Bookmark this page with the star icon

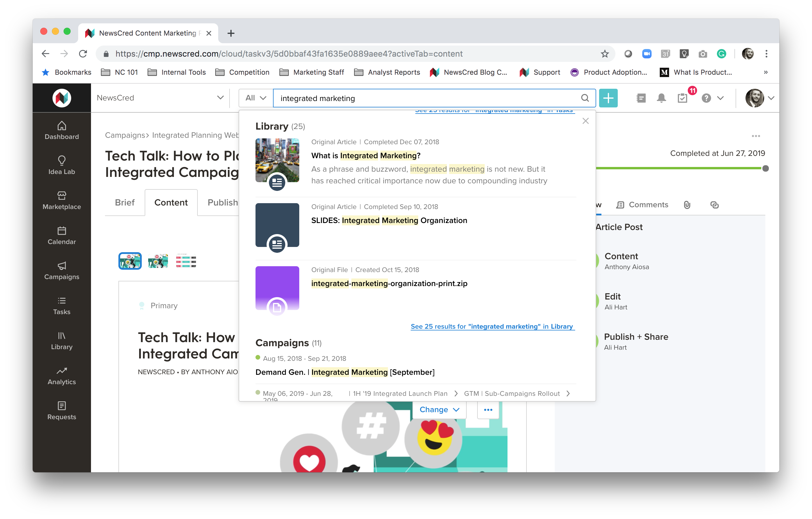pos(605,54)
